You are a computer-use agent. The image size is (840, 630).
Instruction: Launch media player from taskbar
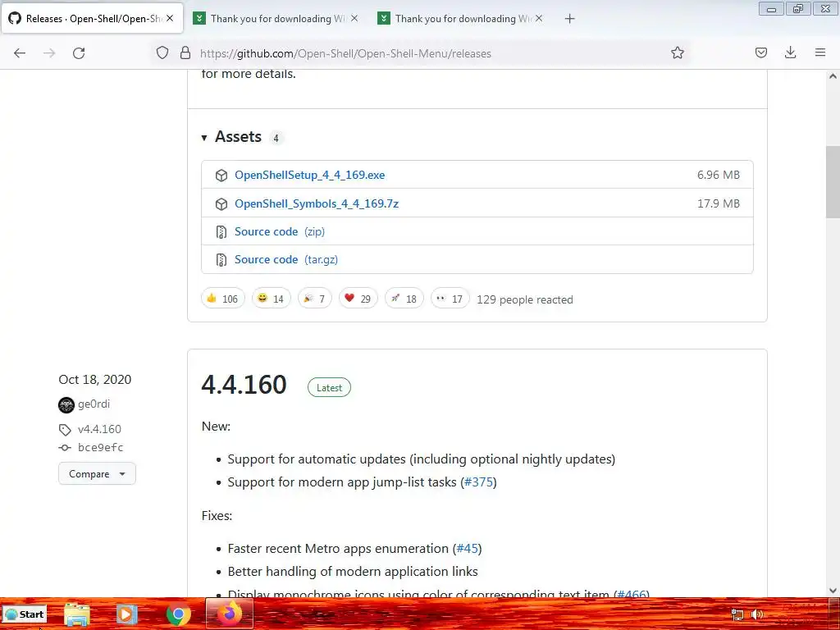(127, 614)
